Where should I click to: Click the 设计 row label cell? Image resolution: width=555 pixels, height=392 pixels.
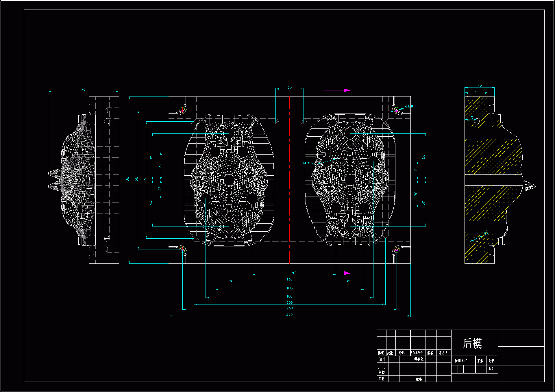(382, 359)
